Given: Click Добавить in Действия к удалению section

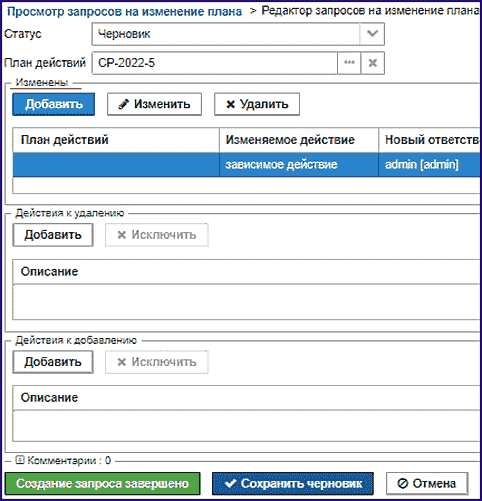Looking at the screenshot, I should [x=53, y=235].
